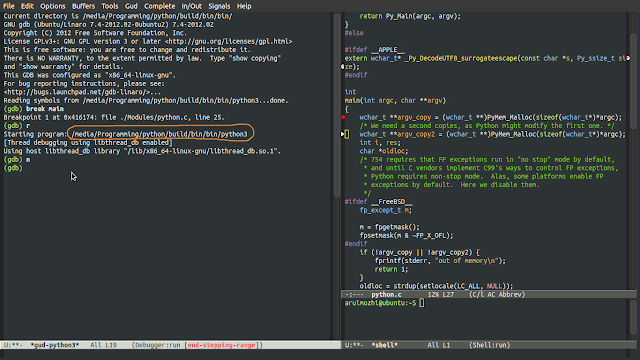Viewport: 640px width, 360px height.
Task: Open the Gud menu
Action: coord(131,6)
